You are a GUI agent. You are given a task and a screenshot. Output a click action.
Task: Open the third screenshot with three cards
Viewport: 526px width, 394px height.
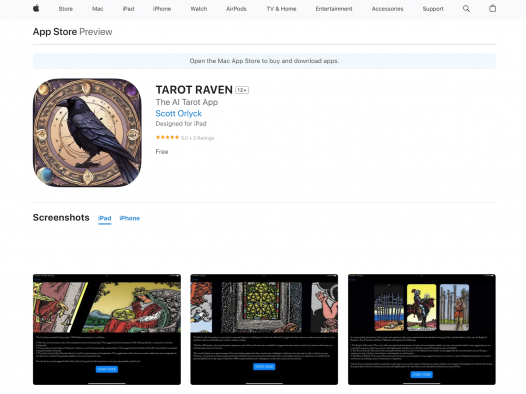[x=422, y=330]
